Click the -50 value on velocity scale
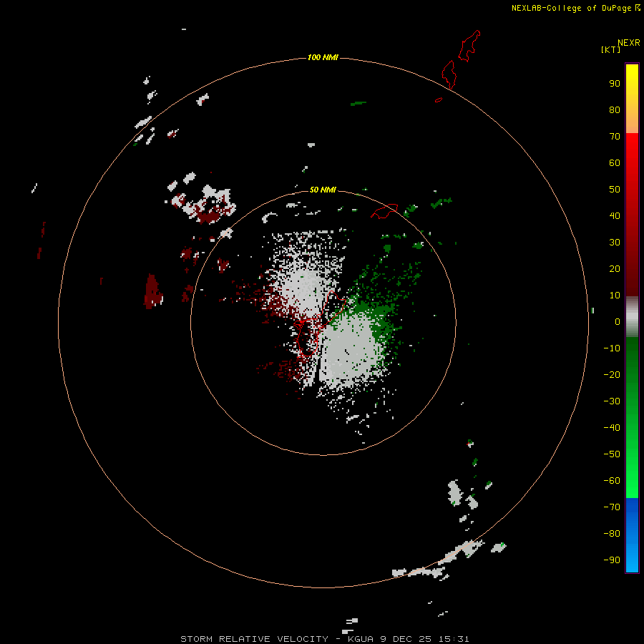The height and width of the screenshot is (644, 644). (612, 454)
